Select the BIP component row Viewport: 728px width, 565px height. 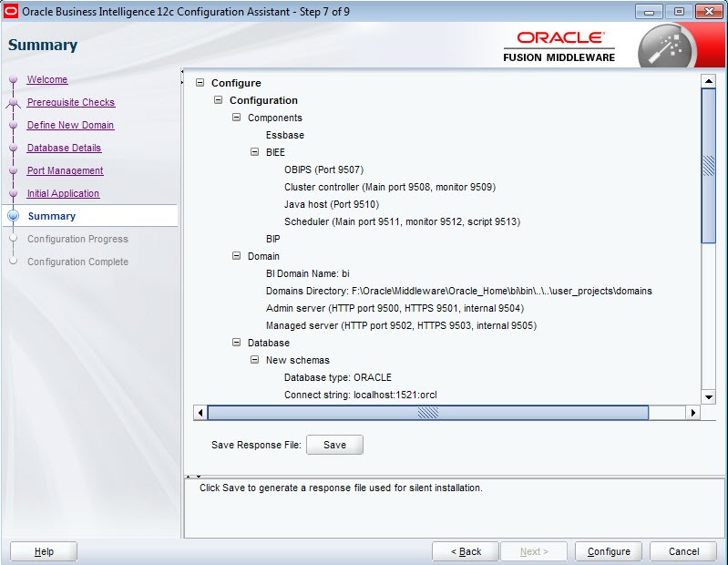tap(273, 239)
